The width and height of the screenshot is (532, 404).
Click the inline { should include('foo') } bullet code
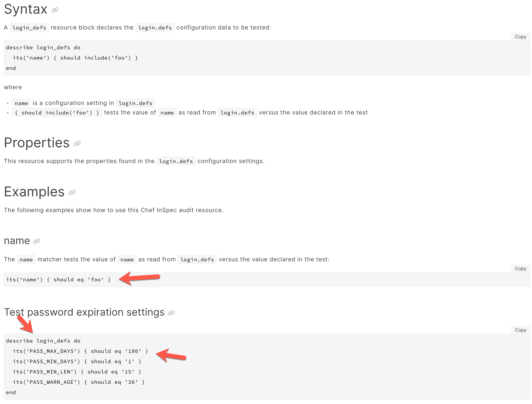click(x=57, y=113)
